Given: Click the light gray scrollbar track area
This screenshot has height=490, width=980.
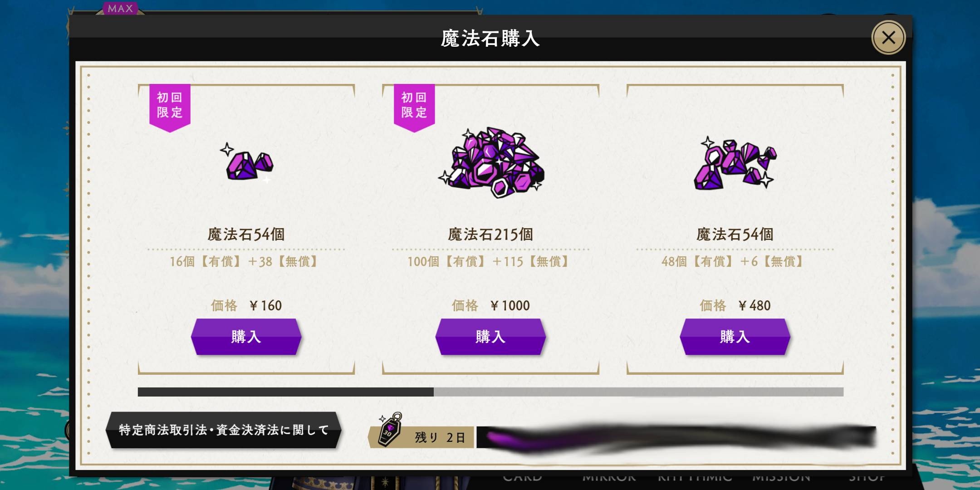Looking at the screenshot, I should [x=638, y=392].
